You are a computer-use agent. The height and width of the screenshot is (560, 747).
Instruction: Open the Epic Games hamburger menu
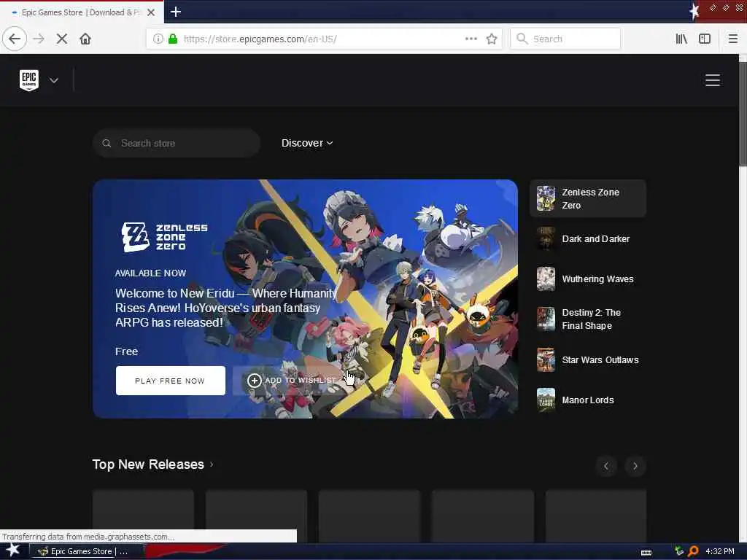point(712,80)
